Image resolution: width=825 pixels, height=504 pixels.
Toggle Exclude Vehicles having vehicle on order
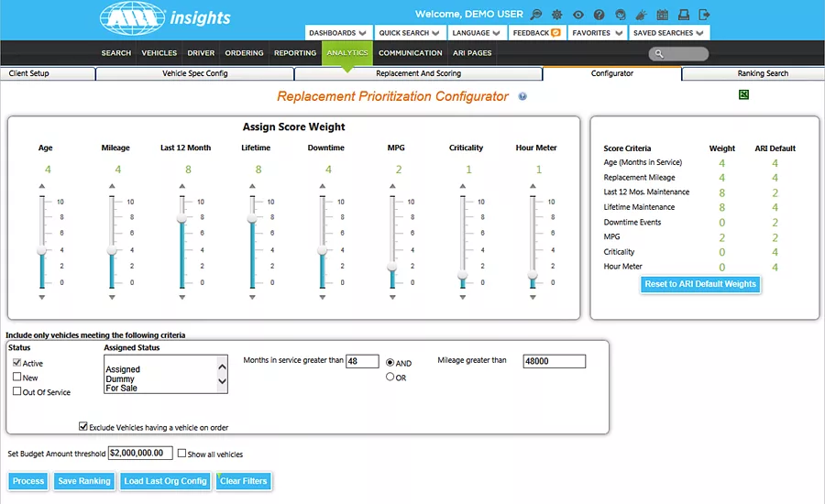click(x=83, y=426)
